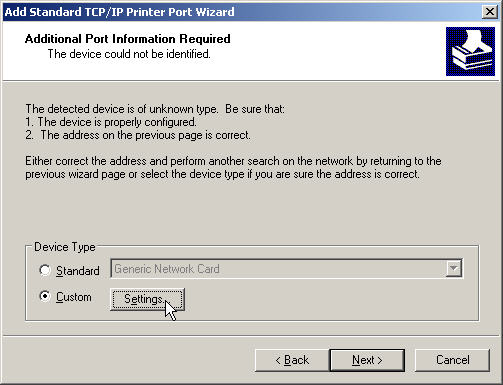Proceed with the Next button
503x385 pixels.
(367, 360)
